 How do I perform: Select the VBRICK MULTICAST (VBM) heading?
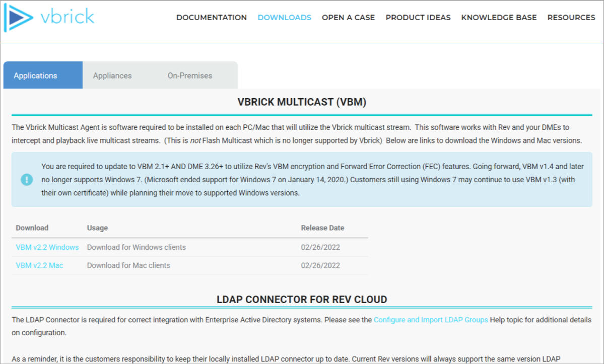[302, 101]
